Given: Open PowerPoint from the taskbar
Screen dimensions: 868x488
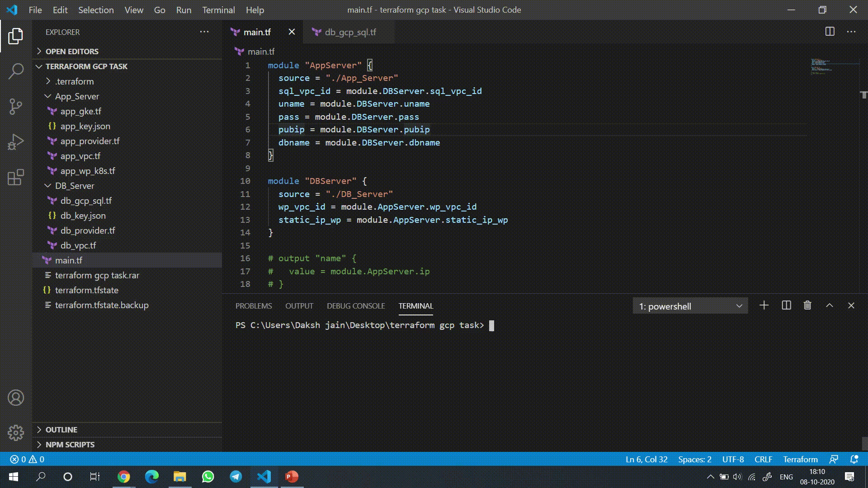Looking at the screenshot, I should [292, 477].
